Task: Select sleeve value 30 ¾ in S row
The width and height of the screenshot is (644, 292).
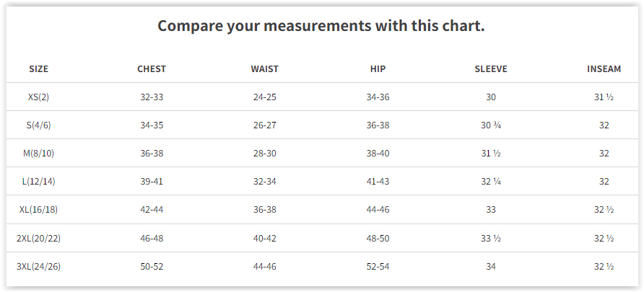Action: (491, 125)
